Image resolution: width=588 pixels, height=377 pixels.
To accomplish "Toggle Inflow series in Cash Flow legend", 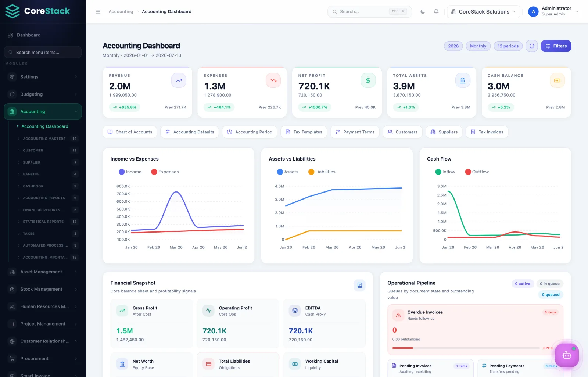I will pos(445,172).
